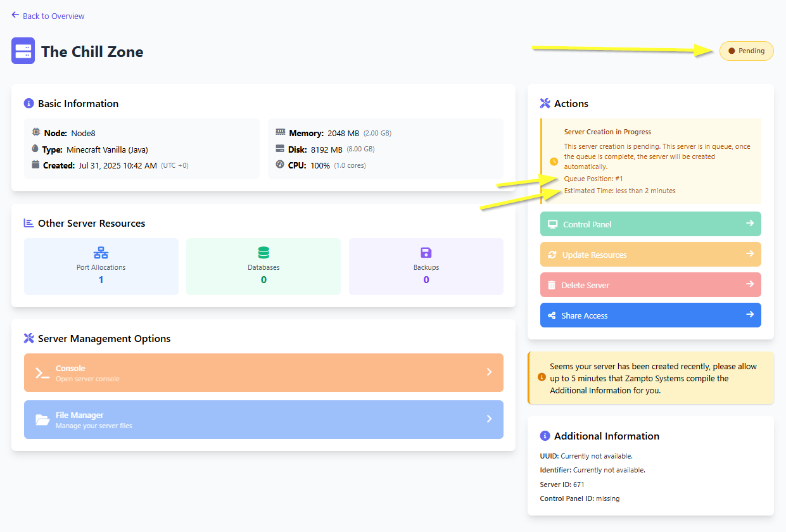The width and height of the screenshot is (786, 532).
Task: Click the Created calendar icon
Action: [x=36, y=165]
